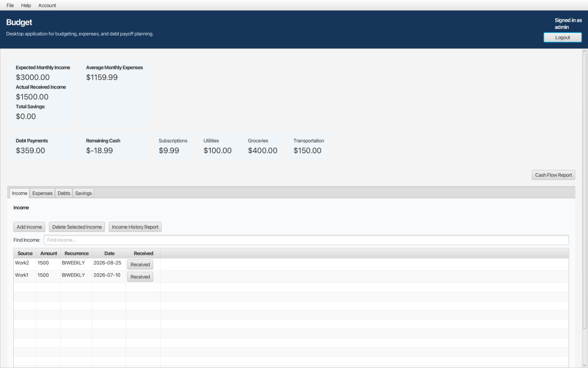Click Delete Selected Income button
Viewport: 588px width, 368px height.
point(77,227)
